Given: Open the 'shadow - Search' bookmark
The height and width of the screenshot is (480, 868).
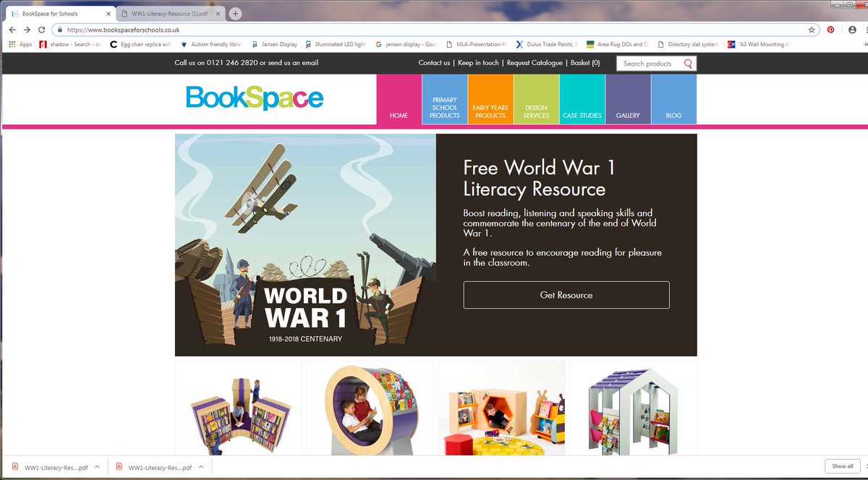Looking at the screenshot, I should (71, 44).
